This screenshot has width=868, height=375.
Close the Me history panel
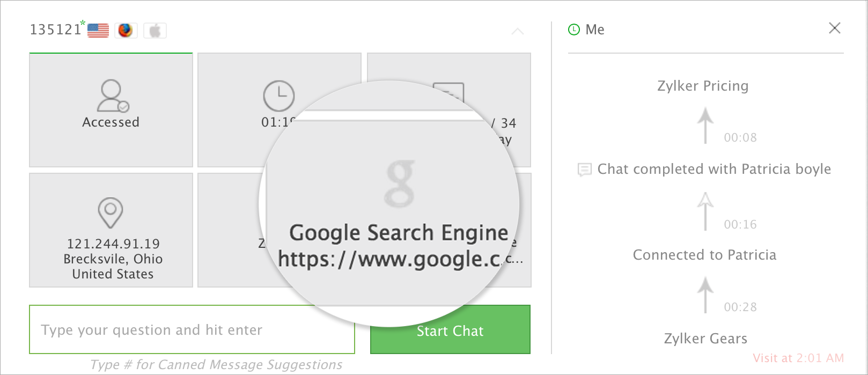point(835,28)
